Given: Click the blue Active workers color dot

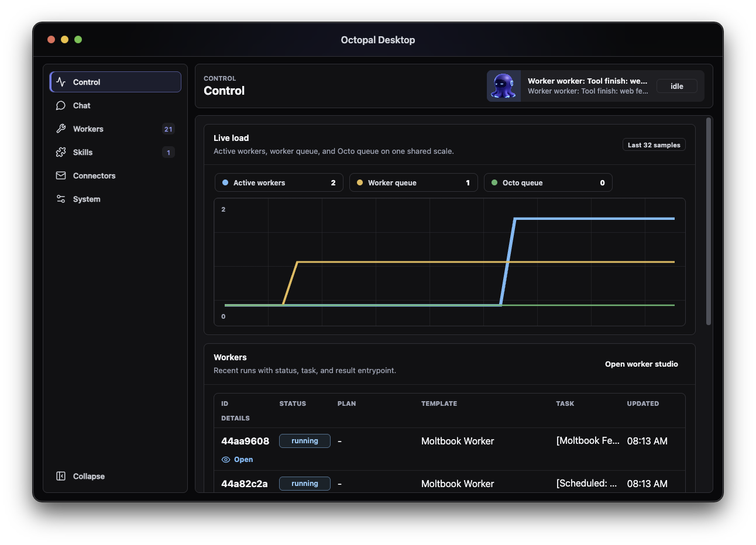Looking at the screenshot, I should (x=225, y=182).
